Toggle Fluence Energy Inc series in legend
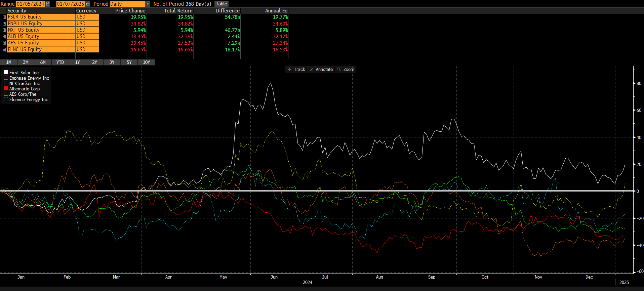The width and height of the screenshot is (644, 291). 29,100
